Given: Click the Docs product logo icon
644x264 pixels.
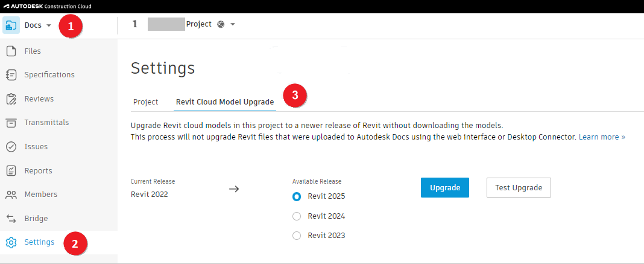Looking at the screenshot, I should pyautogui.click(x=11, y=25).
